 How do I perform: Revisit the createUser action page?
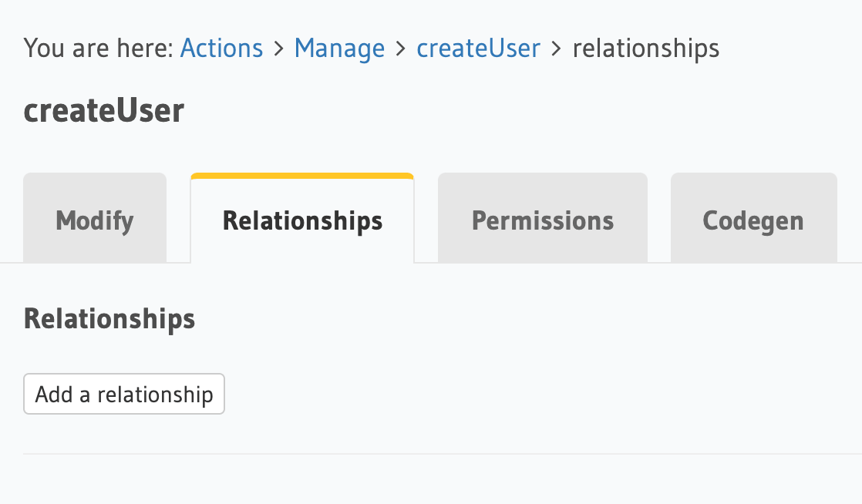click(x=478, y=48)
